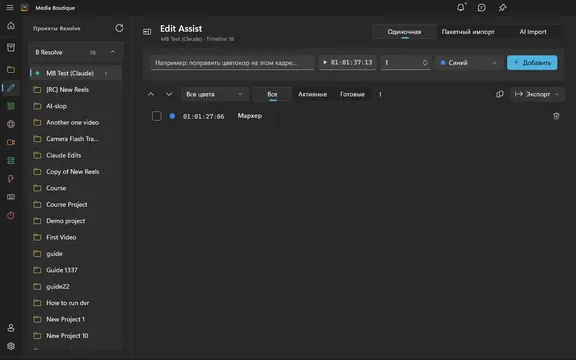The width and height of the screenshot is (576, 360).
Task: Click the Media Boutique app logo
Action: point(25,8)
